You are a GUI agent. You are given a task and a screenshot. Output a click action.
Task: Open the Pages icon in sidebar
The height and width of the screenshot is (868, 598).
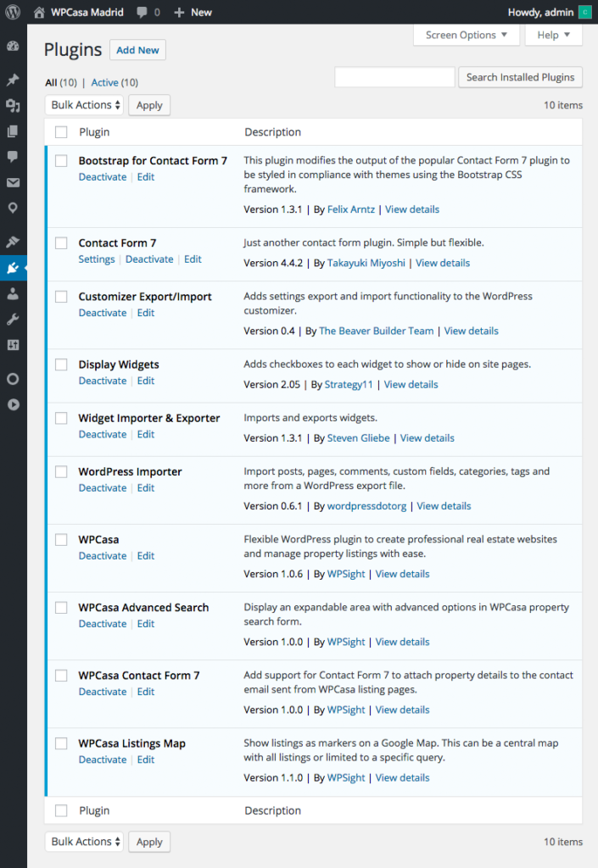click(13, 131)
